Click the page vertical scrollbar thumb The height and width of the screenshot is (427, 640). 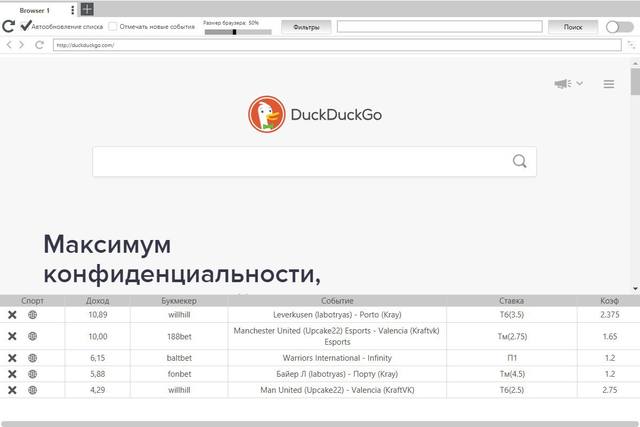pyautogui.click(x=635, y=82)
